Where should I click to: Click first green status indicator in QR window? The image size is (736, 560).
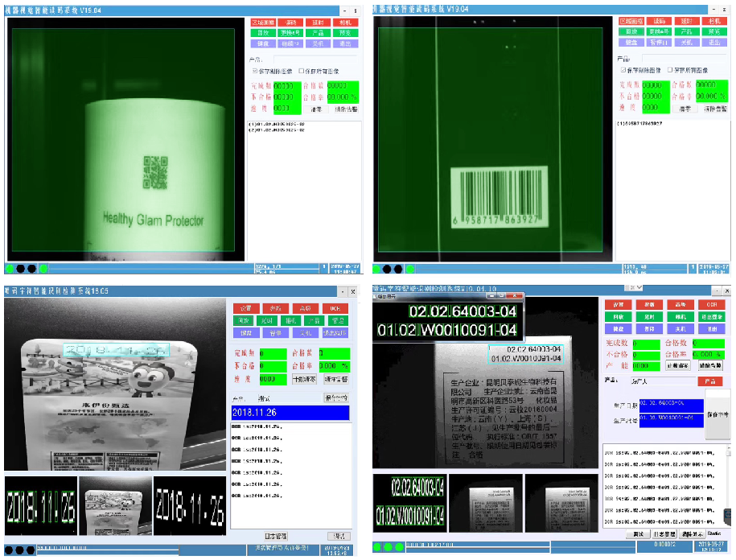coord(10,269)
